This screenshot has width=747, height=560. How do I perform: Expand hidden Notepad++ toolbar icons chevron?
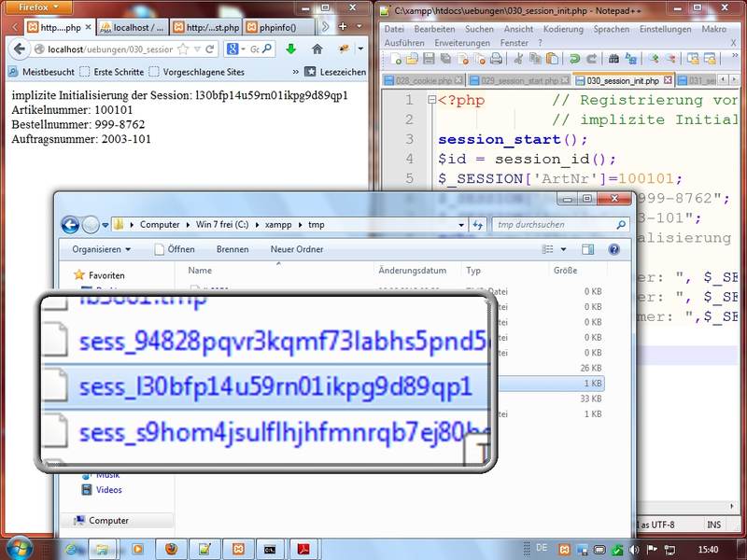[x=734, y=56]
